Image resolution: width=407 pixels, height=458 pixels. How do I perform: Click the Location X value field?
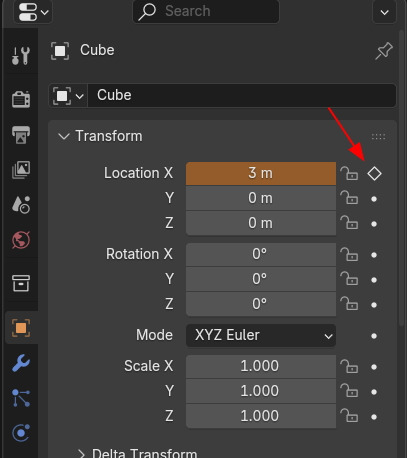[x=261, y=173]
